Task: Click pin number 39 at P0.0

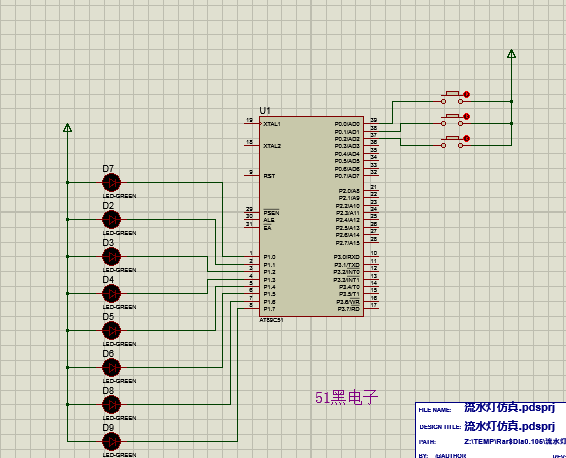Action: click(x=374, y=120)
